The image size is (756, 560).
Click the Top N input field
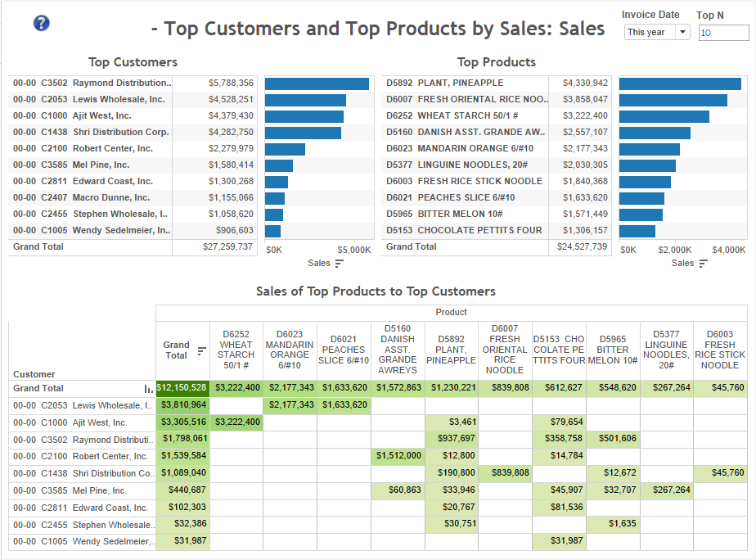(722, 33)
